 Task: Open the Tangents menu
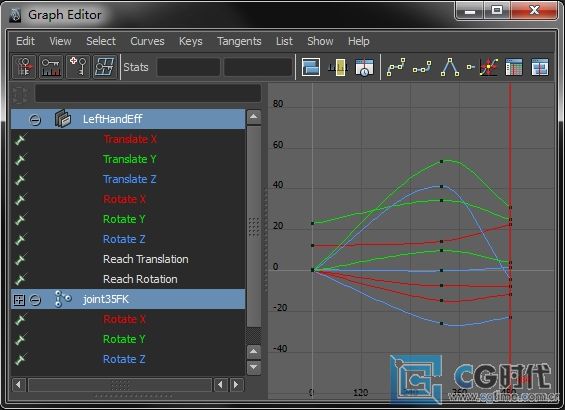[239, 41]
